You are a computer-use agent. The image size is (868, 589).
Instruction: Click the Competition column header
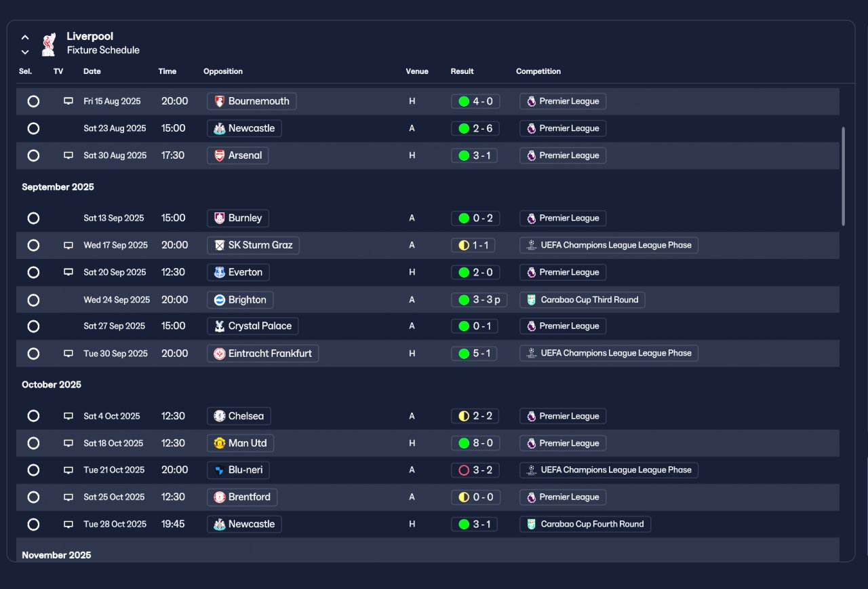click(538, 71)
